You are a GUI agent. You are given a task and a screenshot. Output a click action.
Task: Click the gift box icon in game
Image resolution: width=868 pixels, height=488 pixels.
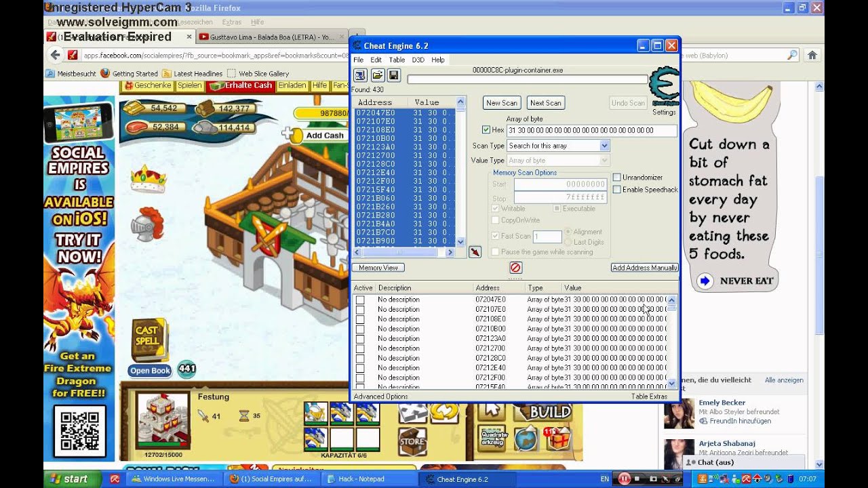click(x=557, y=439)
